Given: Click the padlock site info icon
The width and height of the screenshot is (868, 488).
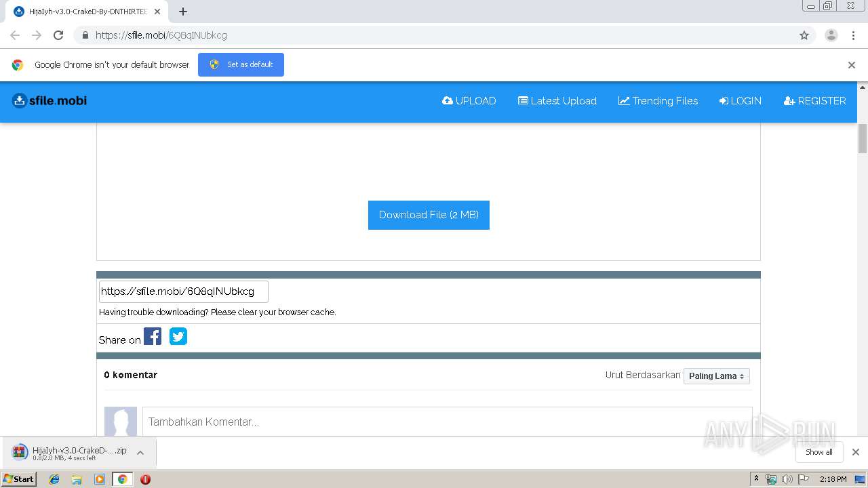Looking at the screenshot, I should (85, 35).
